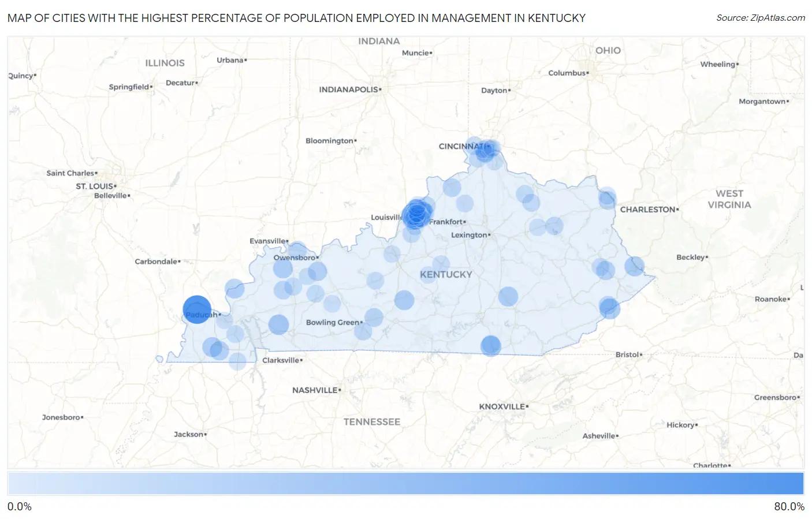The width and height of the screenshot is (812, 519).
Task: Click the 0.0% legend minimum label
Action: pos(20,506)
